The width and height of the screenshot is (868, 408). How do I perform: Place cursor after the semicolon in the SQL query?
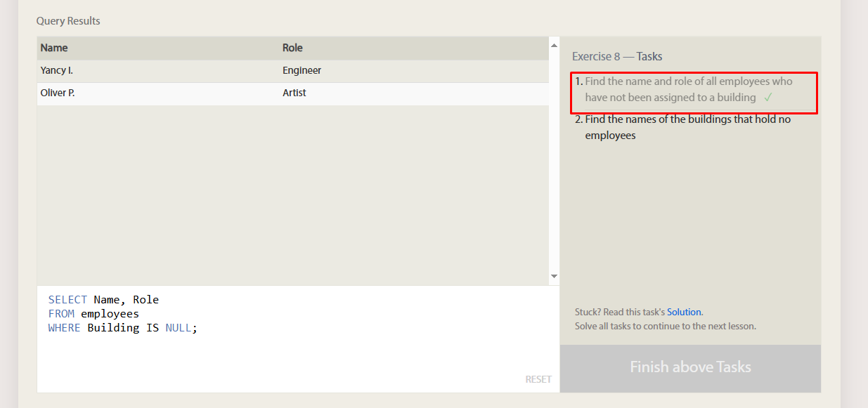tap(199, 328)
